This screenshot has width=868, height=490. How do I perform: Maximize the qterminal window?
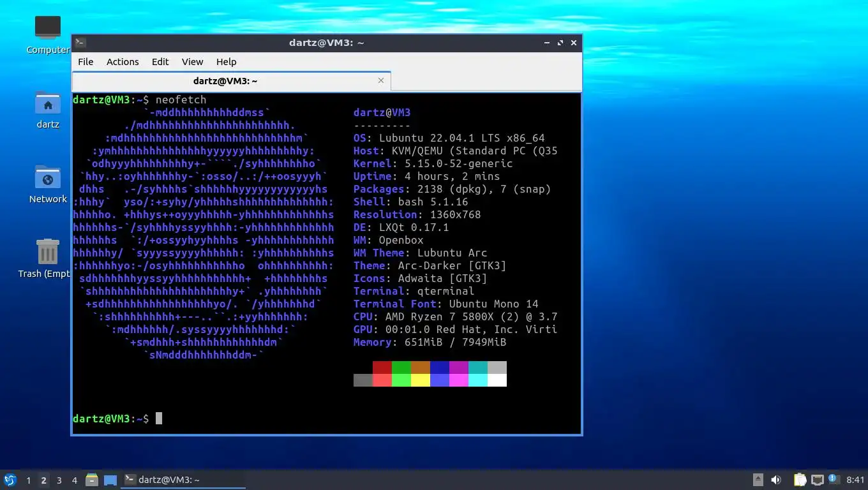coord(560,43)
